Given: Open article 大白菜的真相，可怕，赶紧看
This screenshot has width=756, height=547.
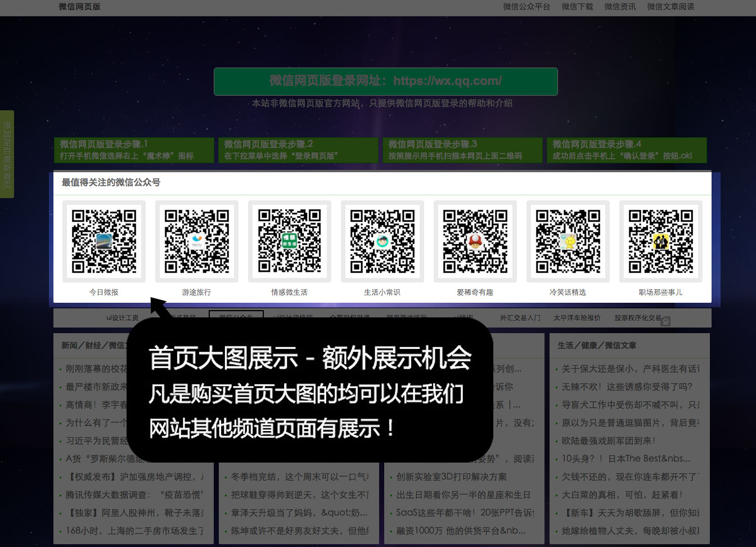Looking at the screenshot, I should pos(622,495).
